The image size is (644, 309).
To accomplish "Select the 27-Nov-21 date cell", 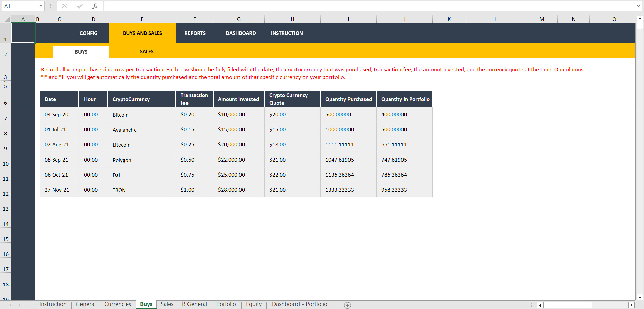I will 59,190.
